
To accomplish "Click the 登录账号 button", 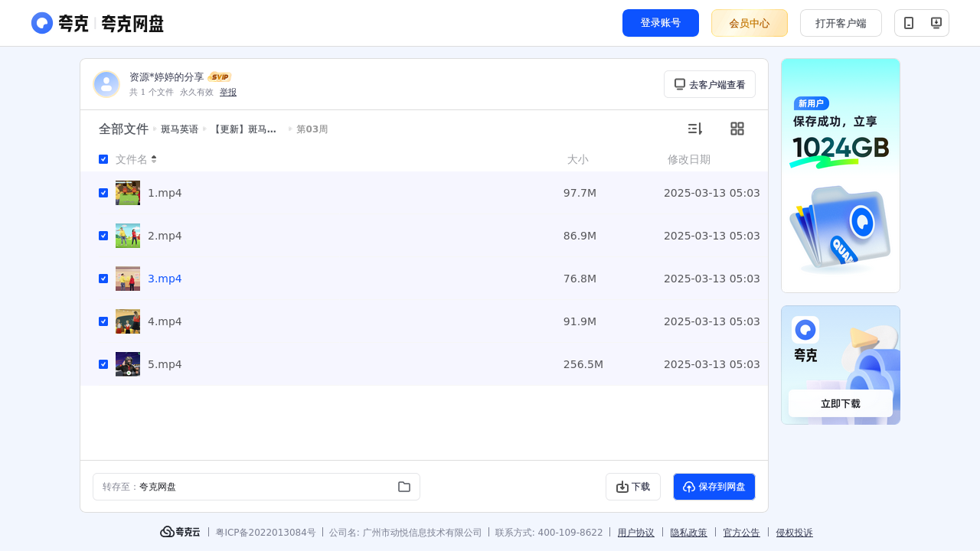I will click(x=661, y=23).
